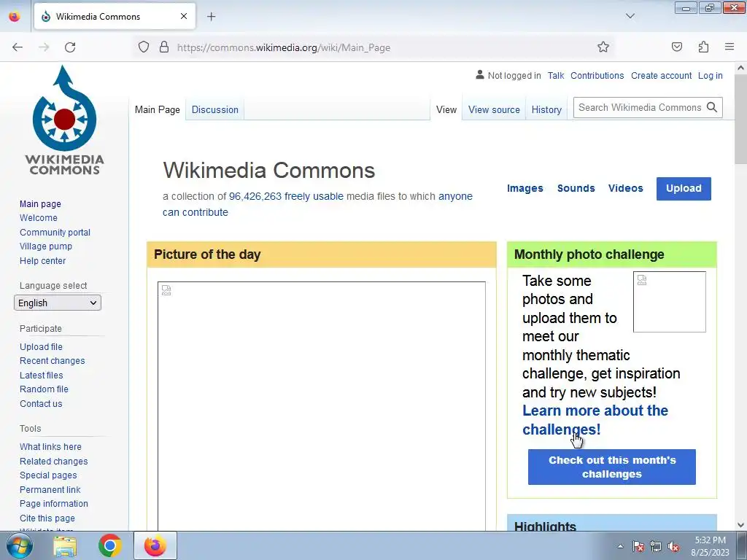Switch to the Discussion tab
Image resolution: width=747 pixels, height=560 pixels.
tap(215, 109)
